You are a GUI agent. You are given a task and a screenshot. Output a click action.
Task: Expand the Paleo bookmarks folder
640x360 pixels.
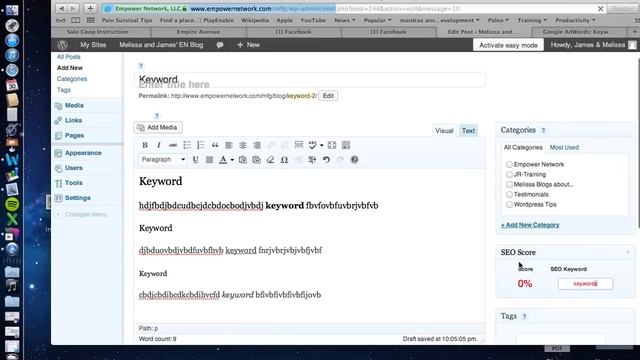pyautogui.click(x=498, y=20)
